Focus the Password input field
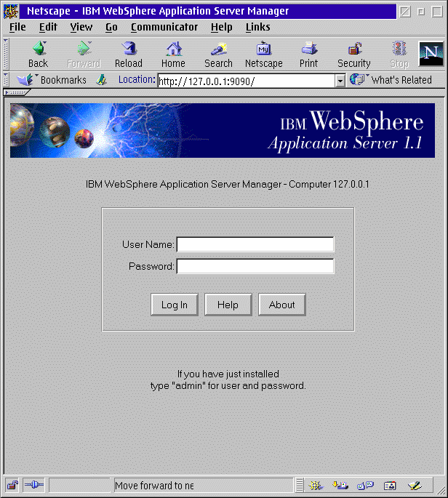The image size is (448, 498). (255, 266)
